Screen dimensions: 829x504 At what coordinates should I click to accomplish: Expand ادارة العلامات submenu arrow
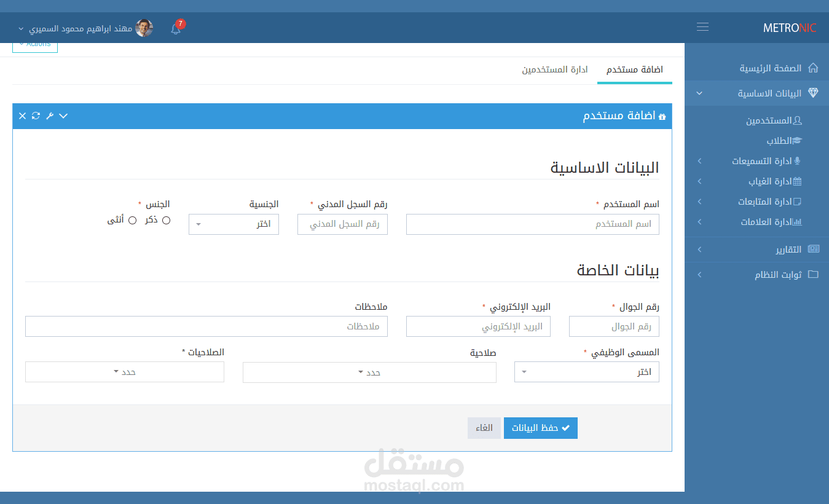pyautogui.click(x=699, y=222)
